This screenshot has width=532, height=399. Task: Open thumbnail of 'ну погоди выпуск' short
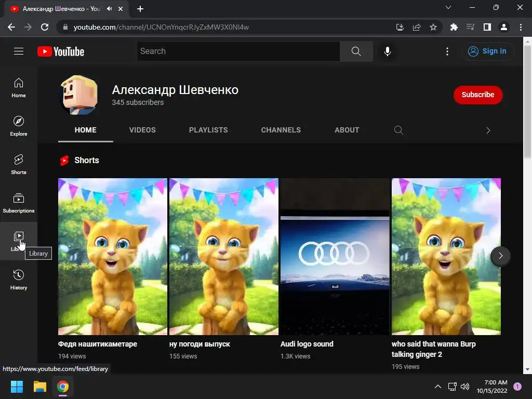coord(224,257)
